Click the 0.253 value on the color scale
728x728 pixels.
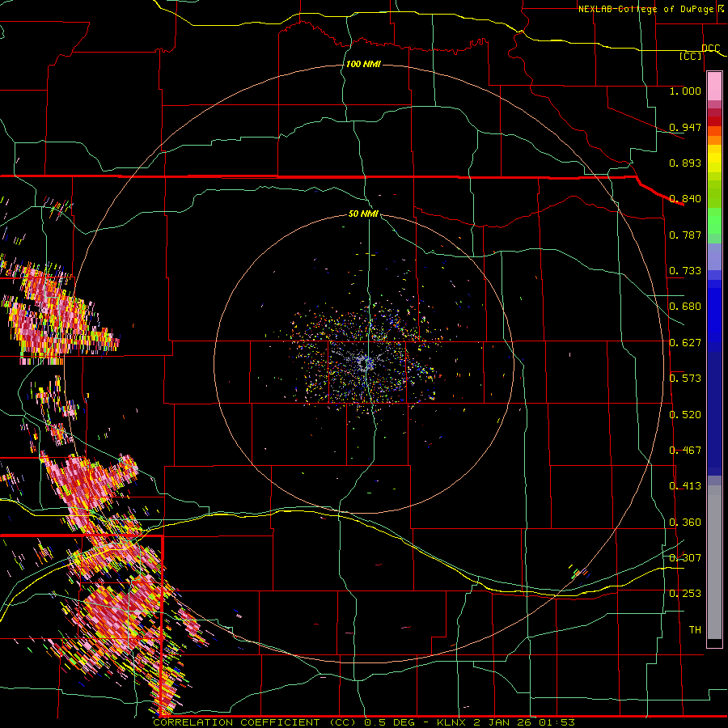685,594
